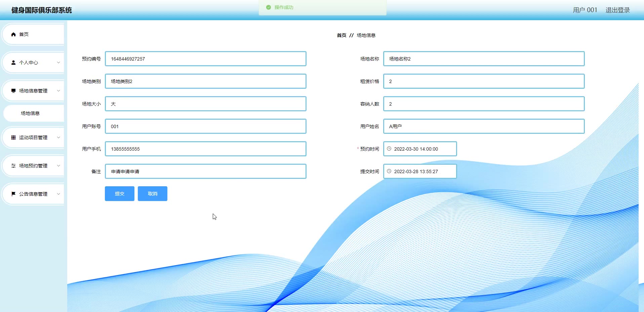Click the person icon for 个人中心
The height and width of the screenshot is (312, 644).
13,63
